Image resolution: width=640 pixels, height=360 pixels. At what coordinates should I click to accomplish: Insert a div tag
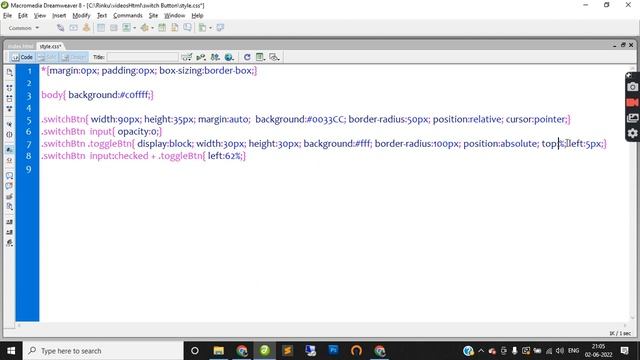113,28
